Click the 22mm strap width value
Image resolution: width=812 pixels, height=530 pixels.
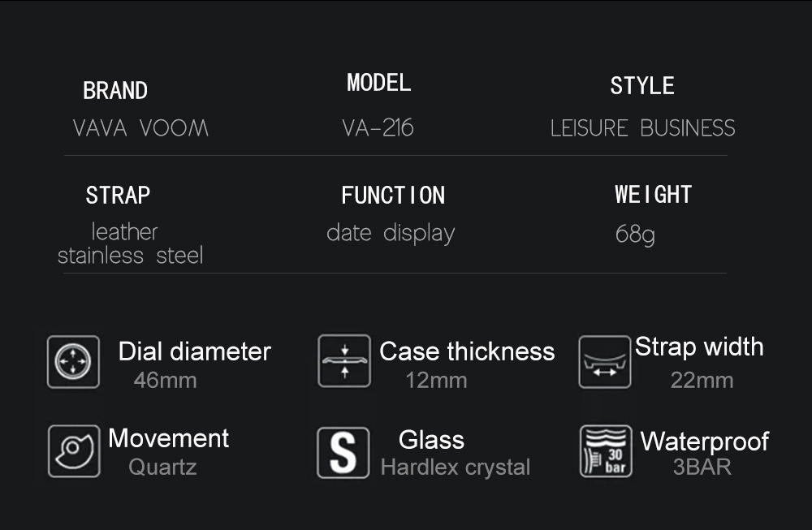pos(702,380)
